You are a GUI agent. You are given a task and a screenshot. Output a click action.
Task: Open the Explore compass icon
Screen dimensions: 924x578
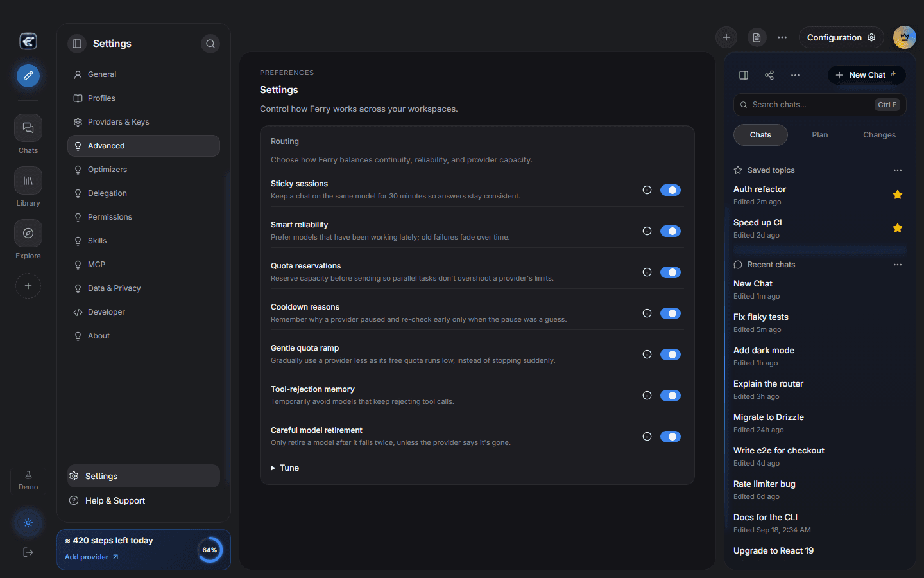click(28, 233)
